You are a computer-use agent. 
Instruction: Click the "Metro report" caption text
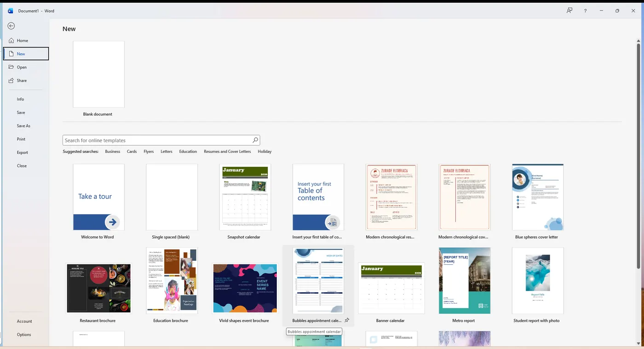pyautogui.click(x=464, y=320)
